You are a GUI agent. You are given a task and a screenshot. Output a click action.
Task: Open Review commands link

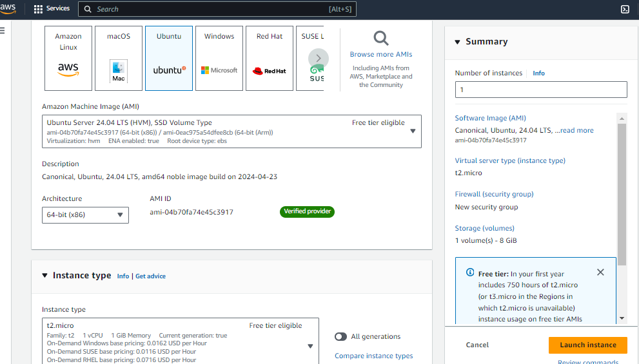pos(587,361)
